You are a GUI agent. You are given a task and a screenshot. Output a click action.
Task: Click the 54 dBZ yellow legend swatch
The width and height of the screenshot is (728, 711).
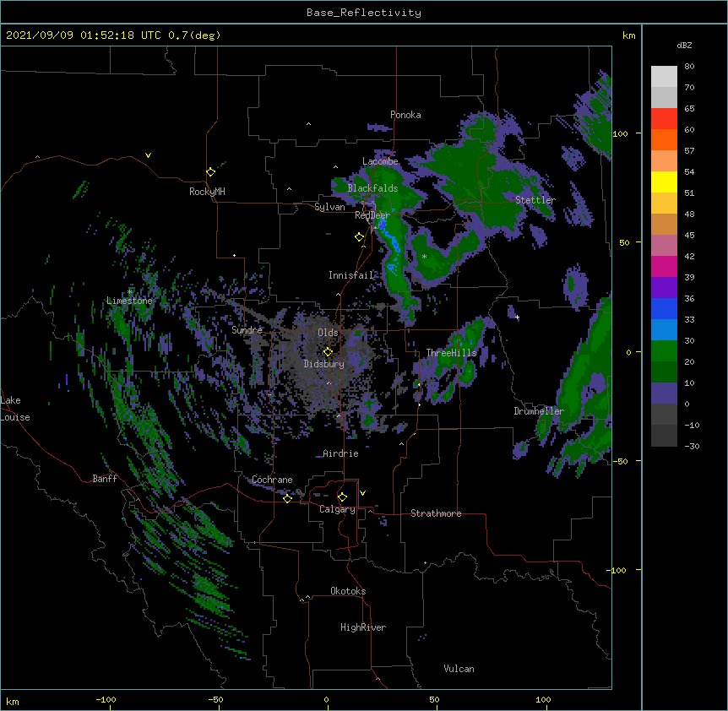click(664, 182)
